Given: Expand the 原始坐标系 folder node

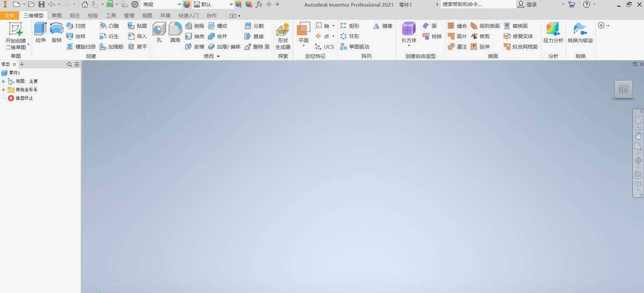Looking at the screenshot, I should 3,90.
